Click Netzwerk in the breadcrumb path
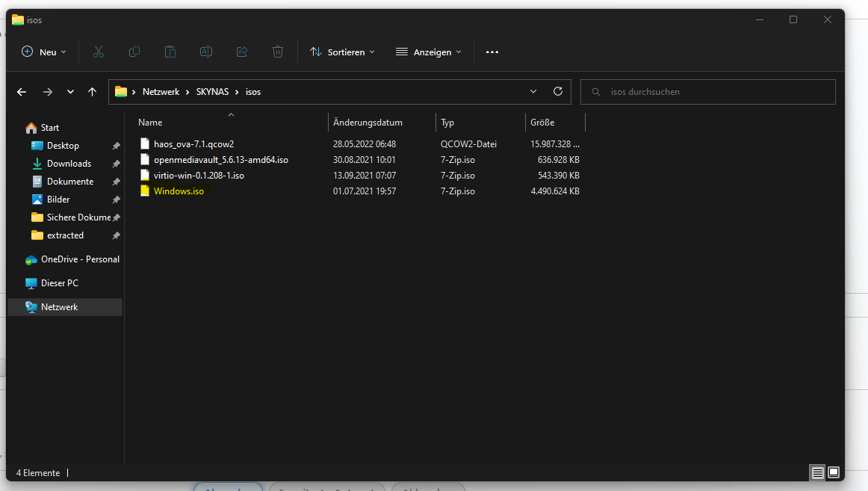This screenshot has width=868, height=491. click(161, 92)
